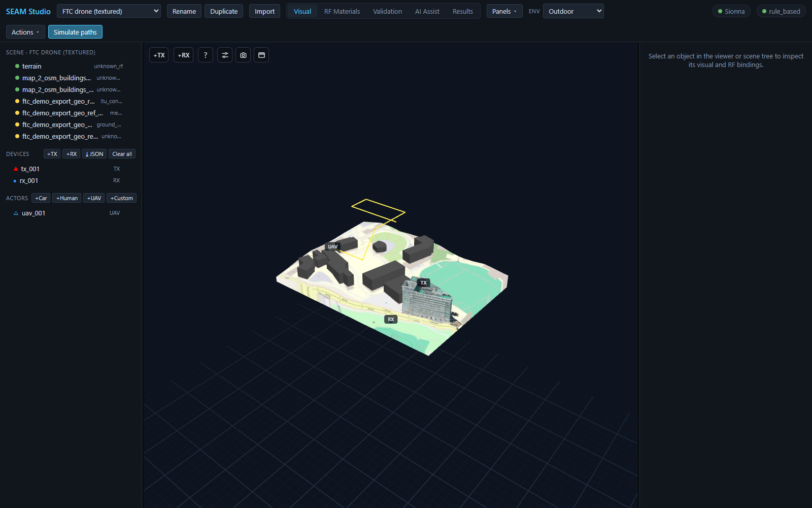Add a human actor with +Human
The height and width of the screenshot is (508, 812).
click(x=66, y=198)
